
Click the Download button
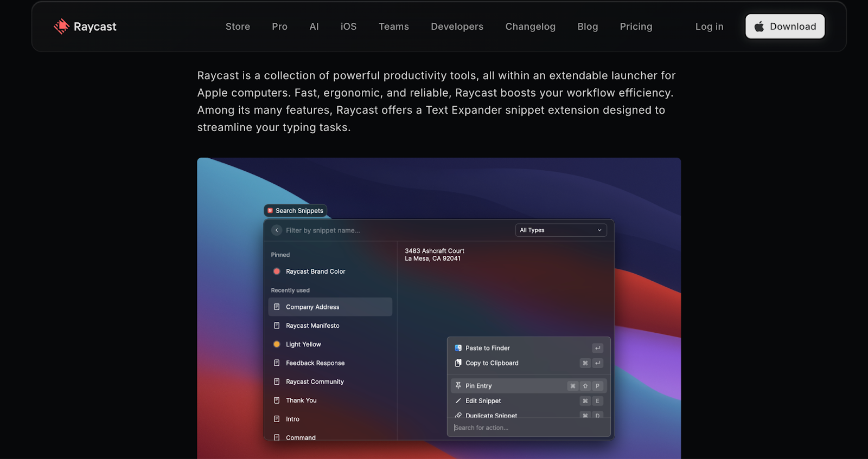pyautogui.click(x=785, y=27)
